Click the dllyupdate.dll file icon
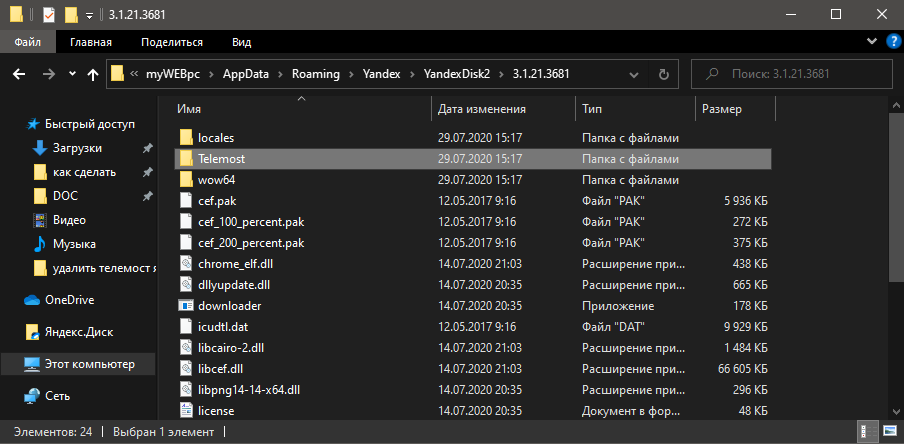The image size is (904, 444). tap(186, 285)
